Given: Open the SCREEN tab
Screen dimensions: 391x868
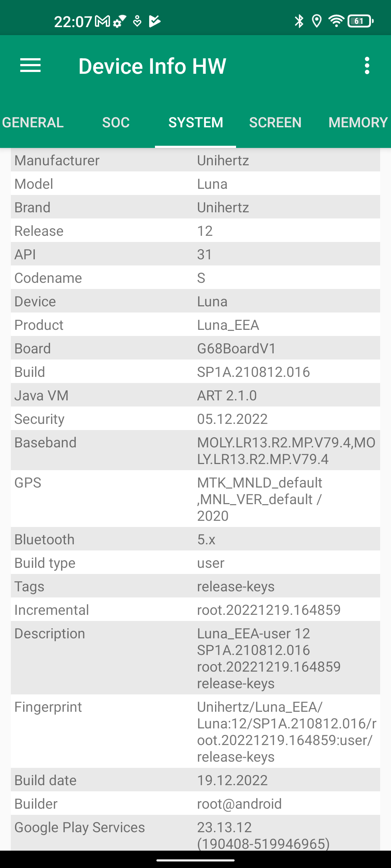Looking at the screenshot, I should [275, 123].
